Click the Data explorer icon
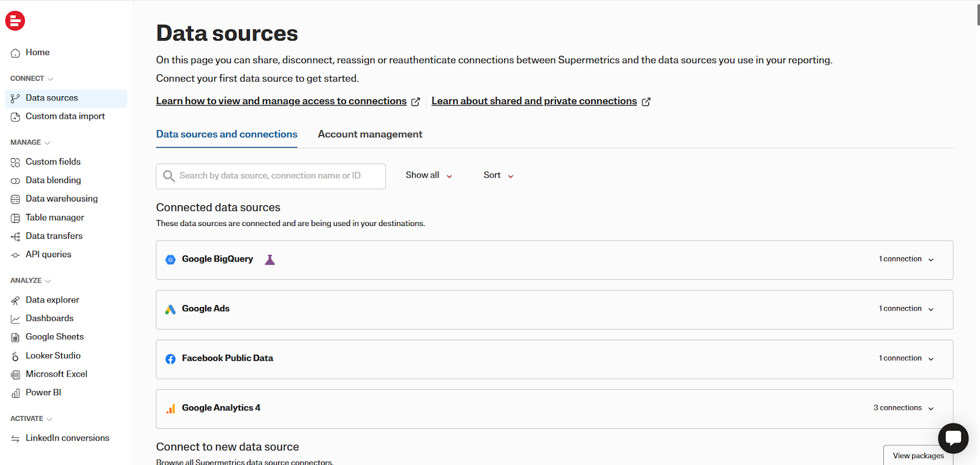This screenshot has height=465, width=980. pos(15,300)
